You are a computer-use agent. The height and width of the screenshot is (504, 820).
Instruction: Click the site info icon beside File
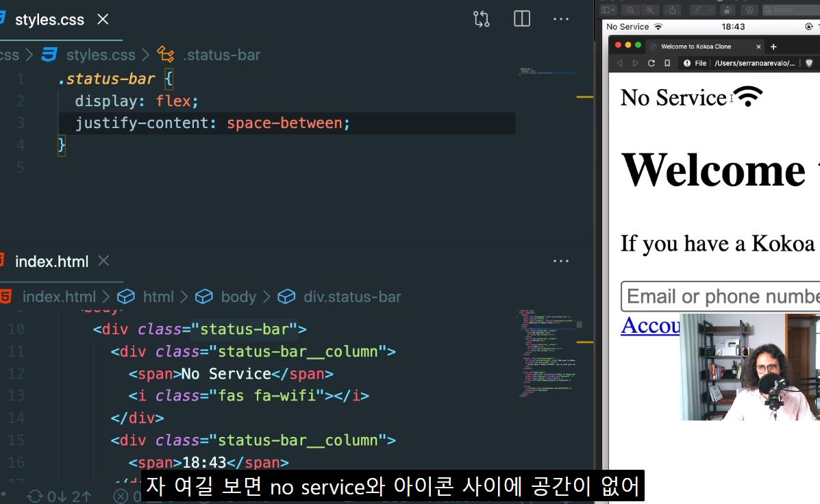tap(687, 63)
